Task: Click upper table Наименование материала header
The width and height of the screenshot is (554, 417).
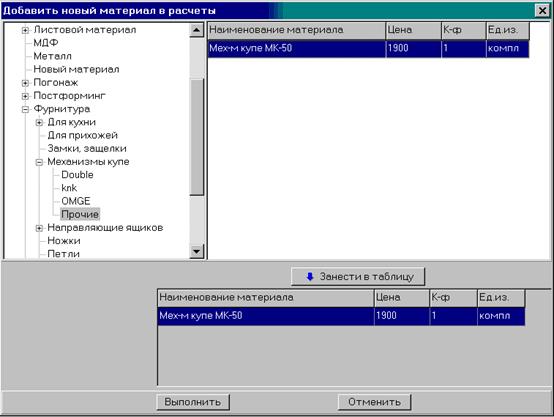Action: click(296, 30)
